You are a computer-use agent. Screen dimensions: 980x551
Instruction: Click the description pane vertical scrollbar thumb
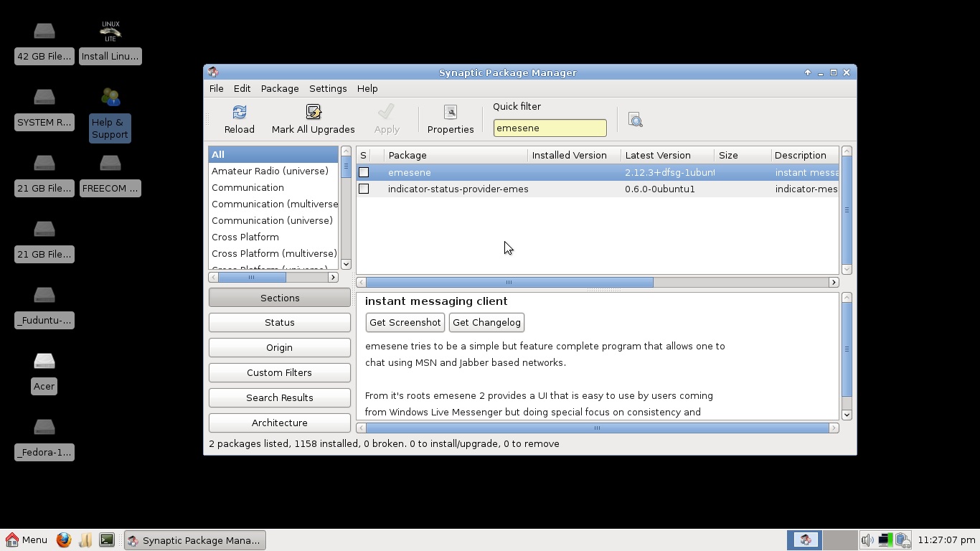pos(847,349)
